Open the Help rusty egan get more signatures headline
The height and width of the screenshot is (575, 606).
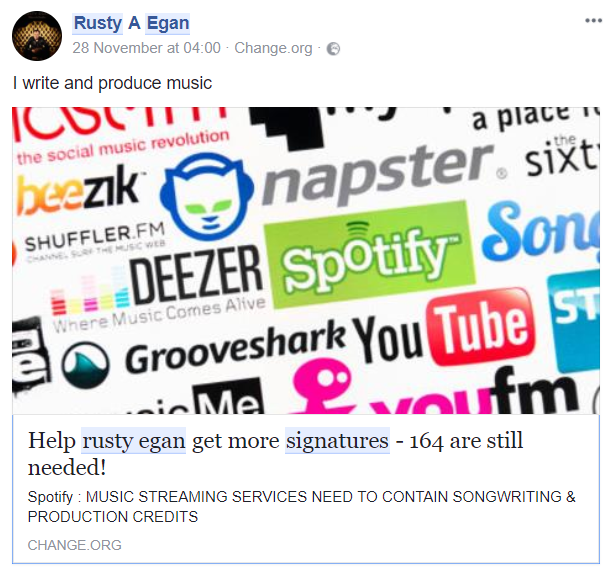[x=275, y=454]
